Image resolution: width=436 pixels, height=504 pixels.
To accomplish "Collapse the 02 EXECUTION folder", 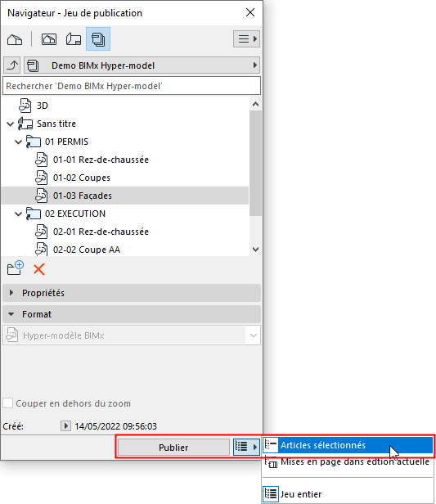I will 19,214.
